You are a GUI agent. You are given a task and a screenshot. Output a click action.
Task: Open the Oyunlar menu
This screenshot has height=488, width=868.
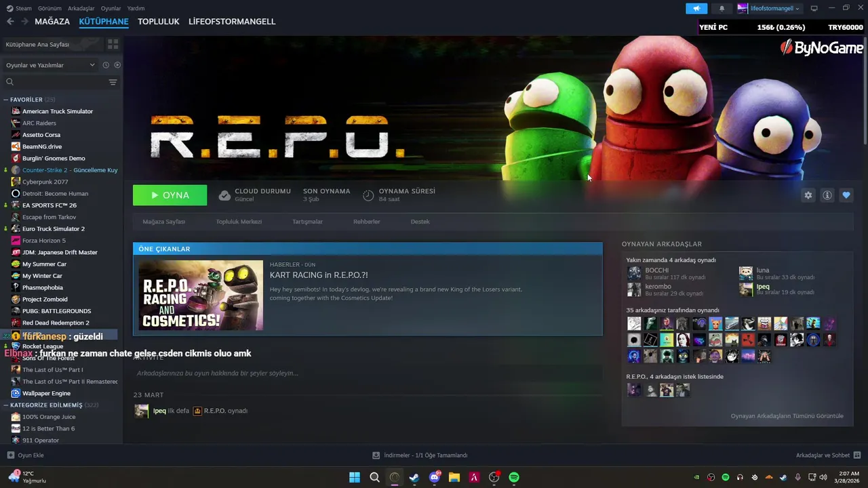(x=111, y=8)
